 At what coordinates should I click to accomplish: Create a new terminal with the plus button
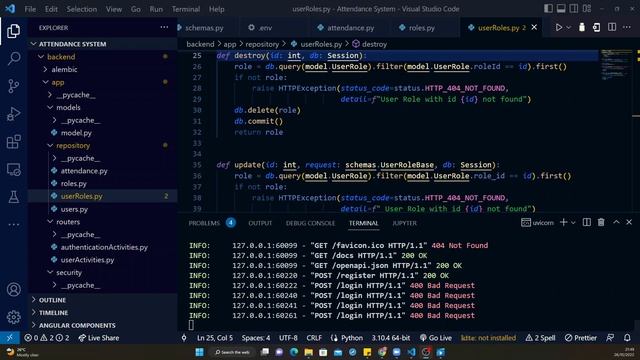(563, 222)
